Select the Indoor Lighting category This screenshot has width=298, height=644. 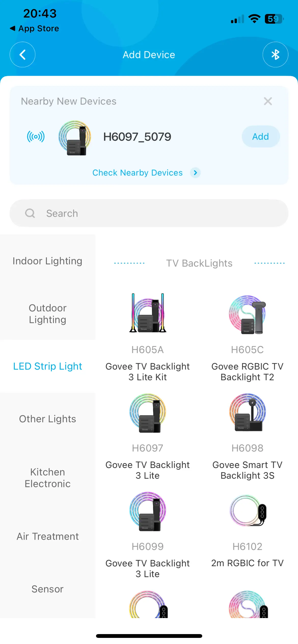point(48,261)
